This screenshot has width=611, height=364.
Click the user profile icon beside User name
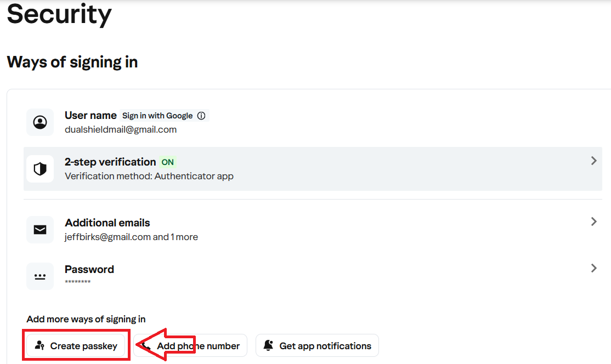[40, 122]
